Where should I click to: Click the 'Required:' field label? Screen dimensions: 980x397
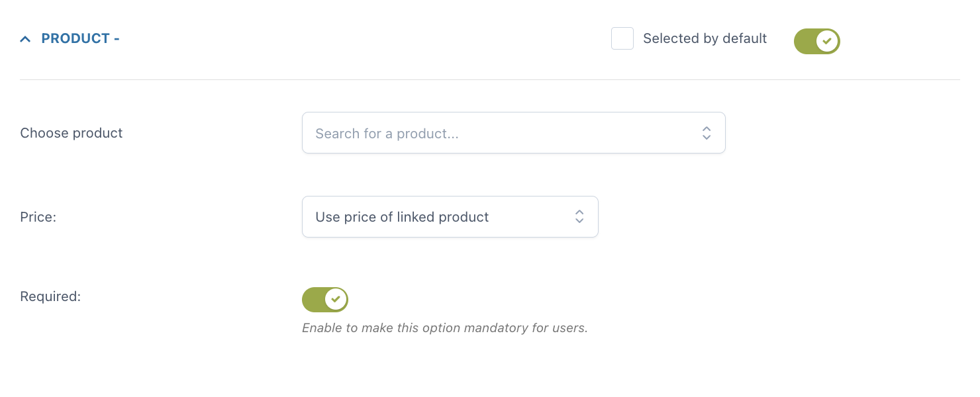click(x=50, y=296)
